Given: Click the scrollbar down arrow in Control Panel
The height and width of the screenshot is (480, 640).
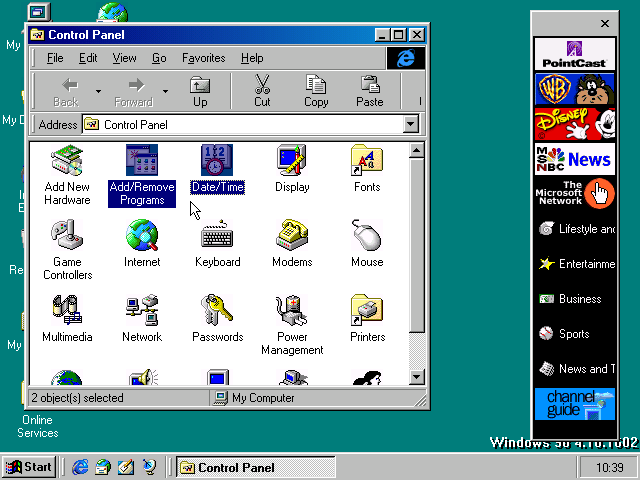Looking at the screenshot, I should coord(417,377).
